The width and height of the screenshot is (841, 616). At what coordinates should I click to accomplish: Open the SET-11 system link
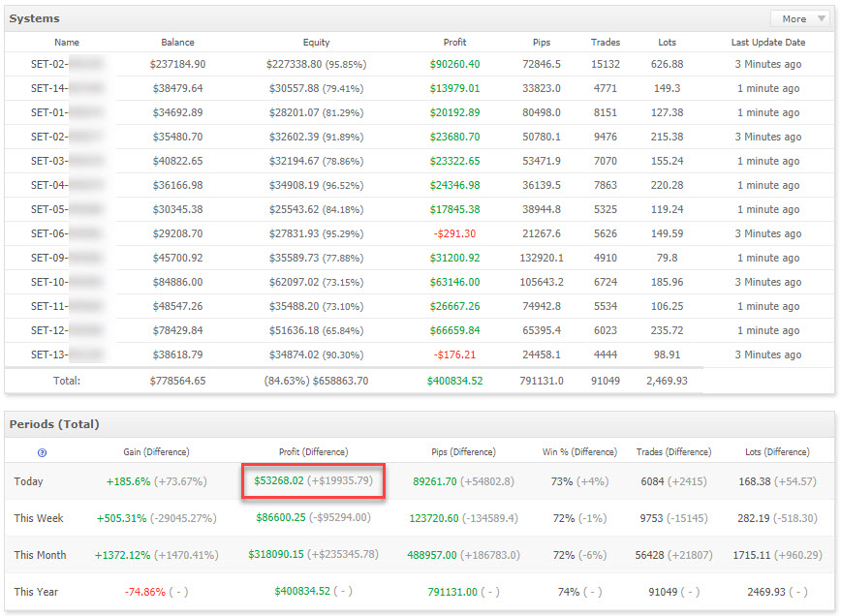point(67,306)
